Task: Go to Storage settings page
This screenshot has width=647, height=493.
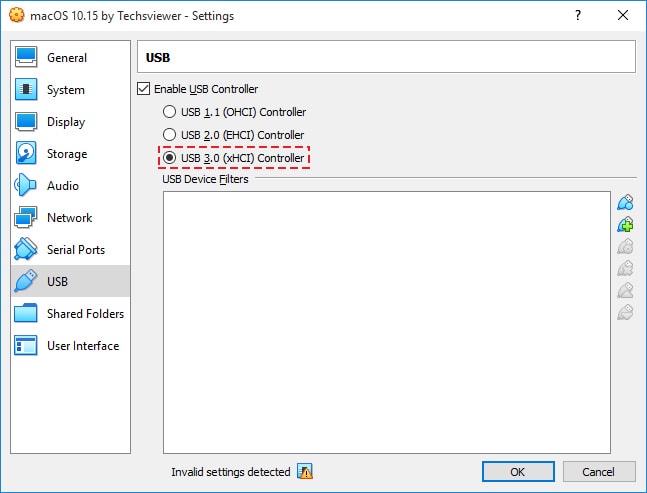Action: pos(71,153)
